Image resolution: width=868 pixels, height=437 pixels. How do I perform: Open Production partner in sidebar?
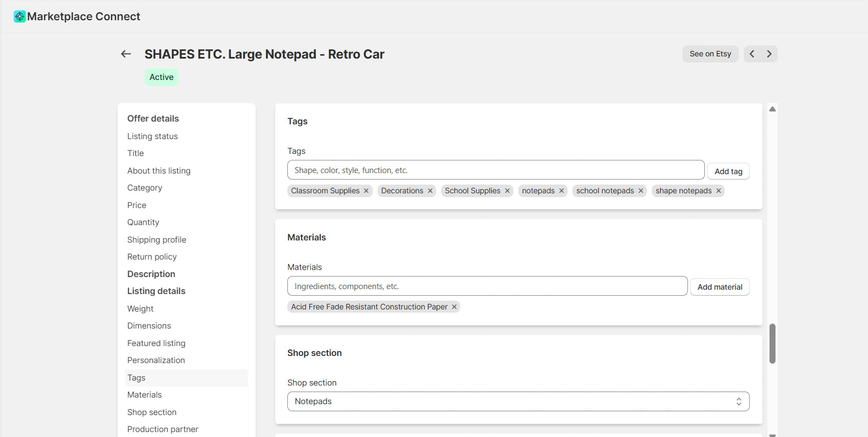(x=163, y=429)
